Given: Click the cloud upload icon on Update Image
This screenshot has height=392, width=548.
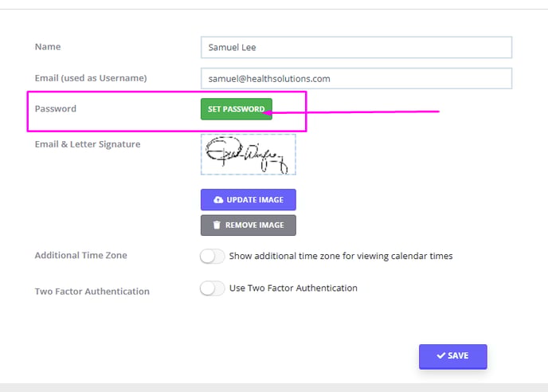Looking at the screenshot, I should point(218,200).
